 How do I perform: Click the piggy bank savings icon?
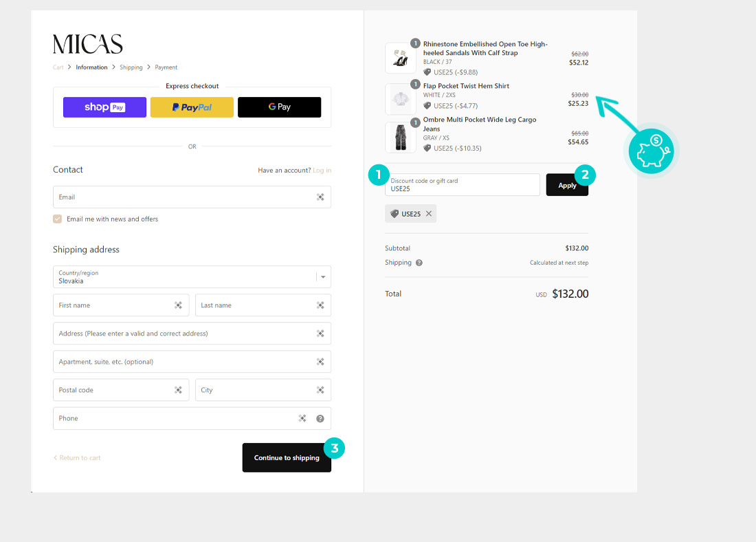(x=651, y=151)
